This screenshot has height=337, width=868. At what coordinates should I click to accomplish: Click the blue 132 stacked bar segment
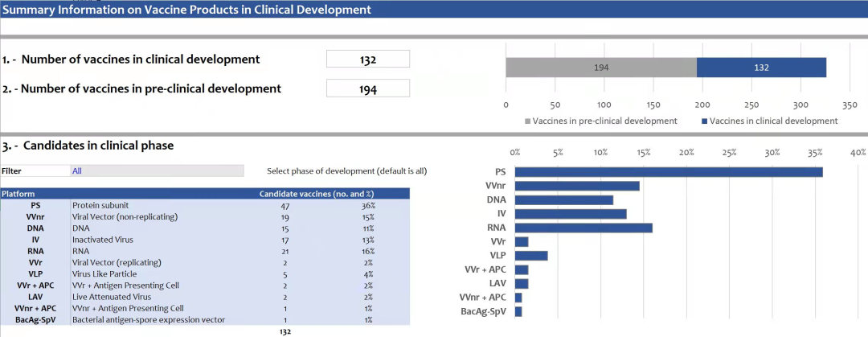tap(761, 68)
